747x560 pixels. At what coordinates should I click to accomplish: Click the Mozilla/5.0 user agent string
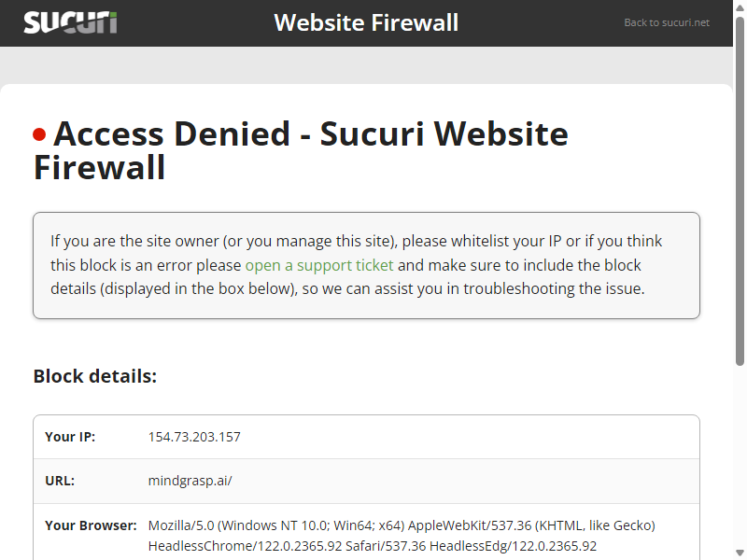(402, 535)
